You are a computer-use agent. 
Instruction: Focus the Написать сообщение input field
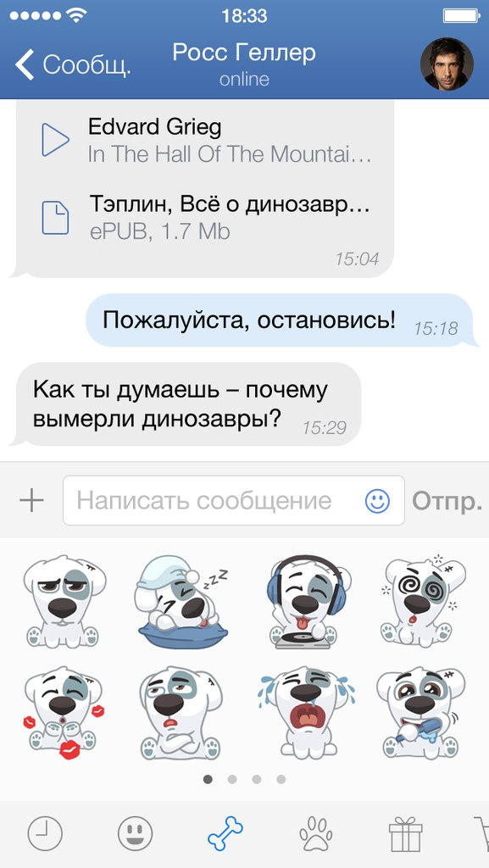[233, 500]
